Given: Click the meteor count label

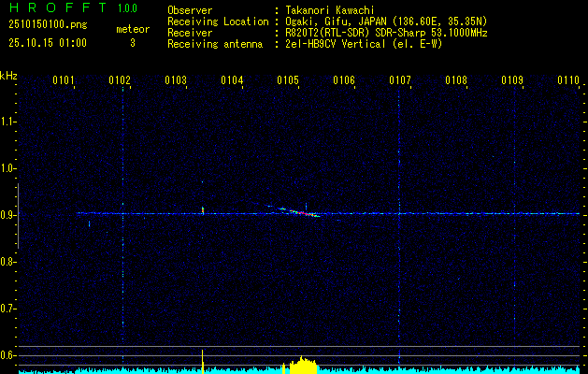Looking at the screenshot, I should click(x=133, y=29).
